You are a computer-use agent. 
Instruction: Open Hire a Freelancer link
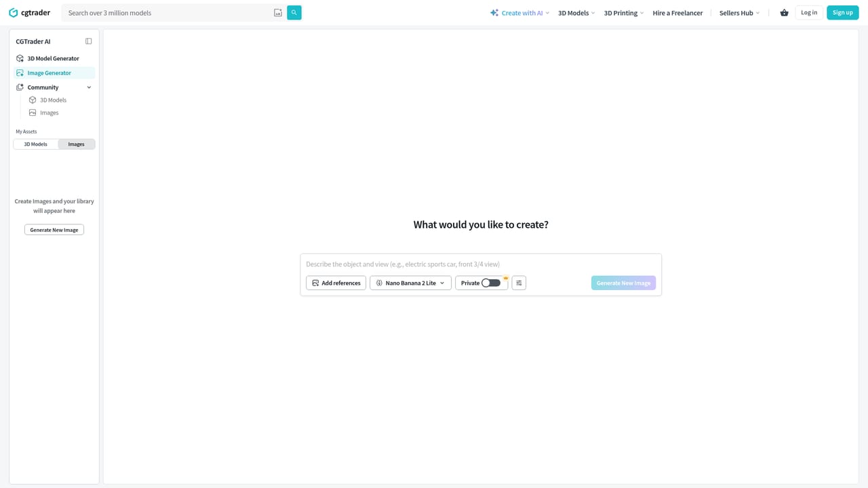point(677,13)
